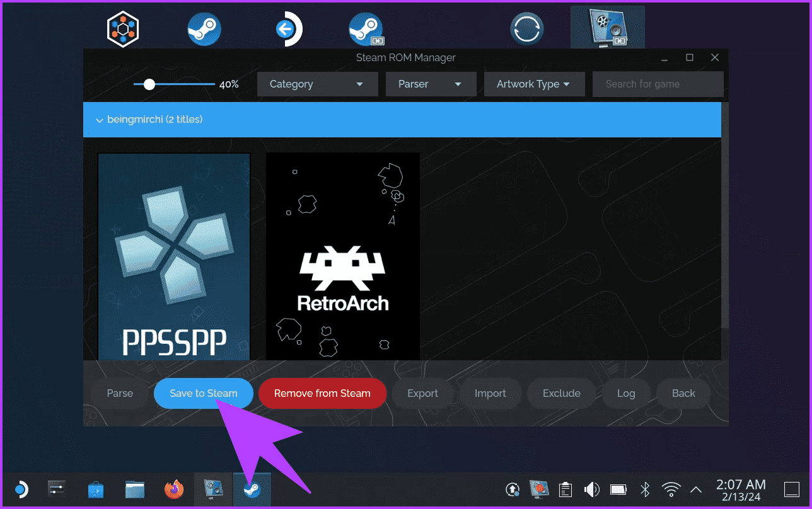The image size is (812, 509).
Task: Open the Parser dropdown
Action: click(x=432, y=84)
